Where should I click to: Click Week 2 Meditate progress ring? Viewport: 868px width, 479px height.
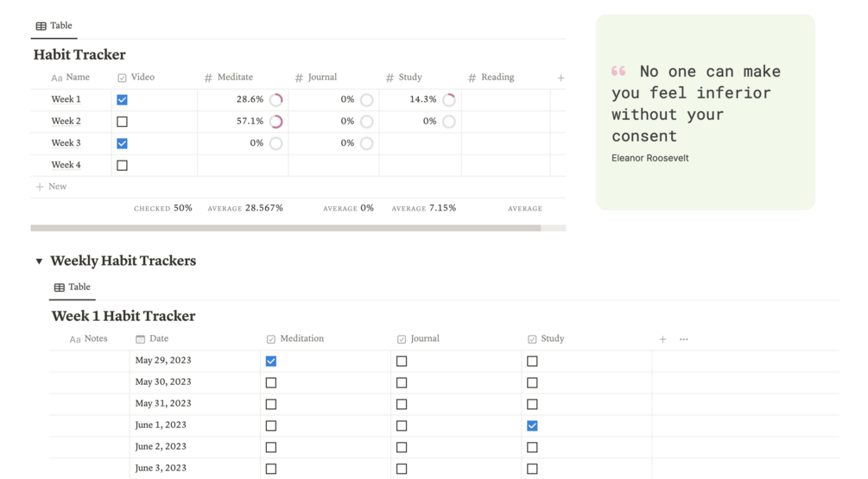276,122
